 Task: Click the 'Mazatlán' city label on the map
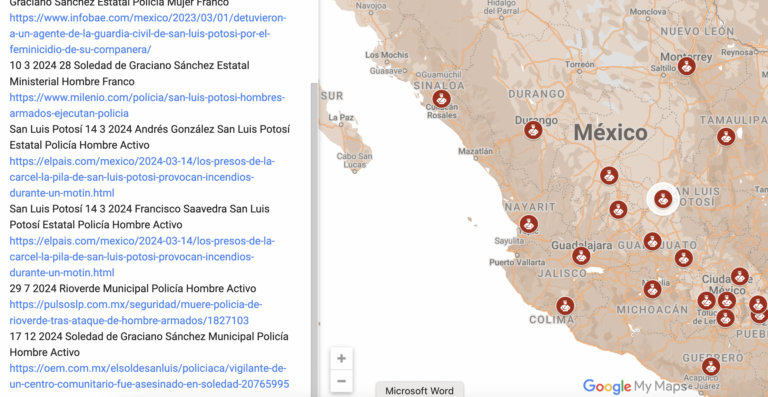click(x=476, y=151)
